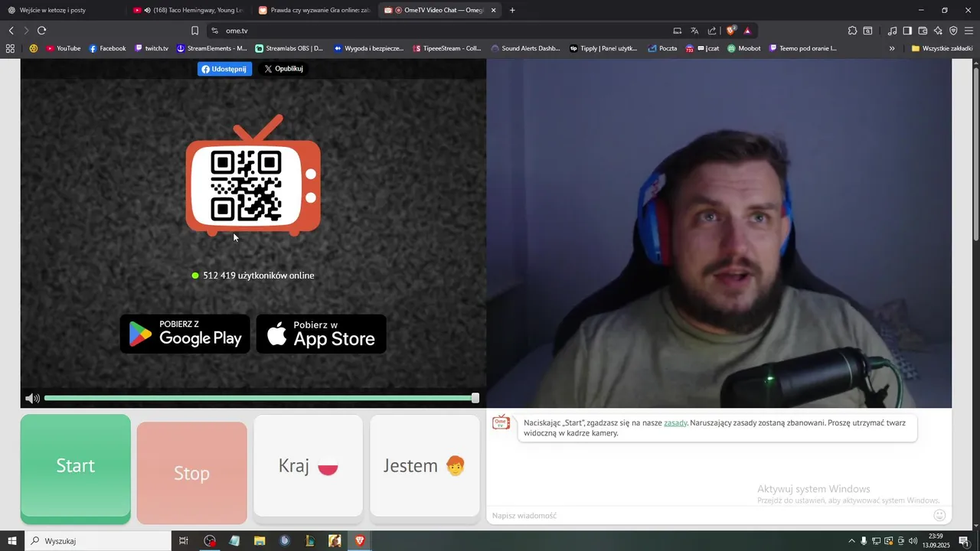Click the share page icon in address bar
Image resolution: width=980 pixels, height=551 pixels.
(712, 31)
